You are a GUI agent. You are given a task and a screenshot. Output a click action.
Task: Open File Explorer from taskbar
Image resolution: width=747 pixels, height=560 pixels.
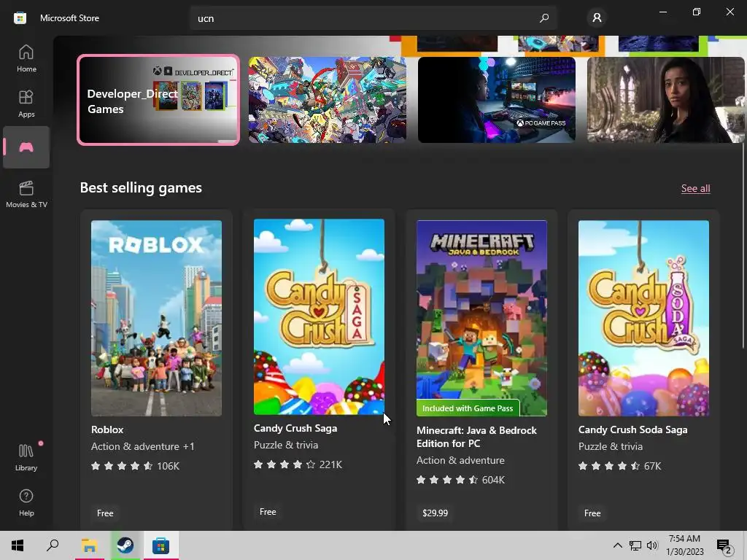[x=89, y=545]
